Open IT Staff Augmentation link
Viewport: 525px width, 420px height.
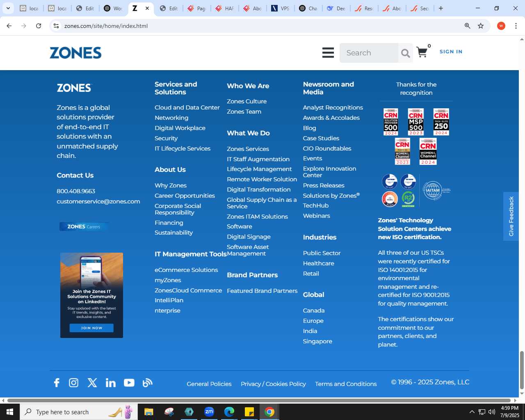258,159
